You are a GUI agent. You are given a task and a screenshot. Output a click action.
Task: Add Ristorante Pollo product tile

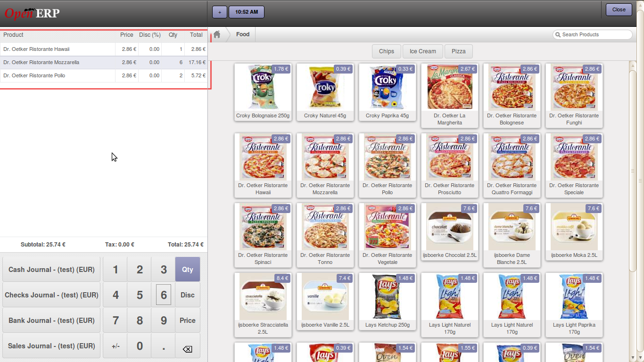tap(388, 165)
